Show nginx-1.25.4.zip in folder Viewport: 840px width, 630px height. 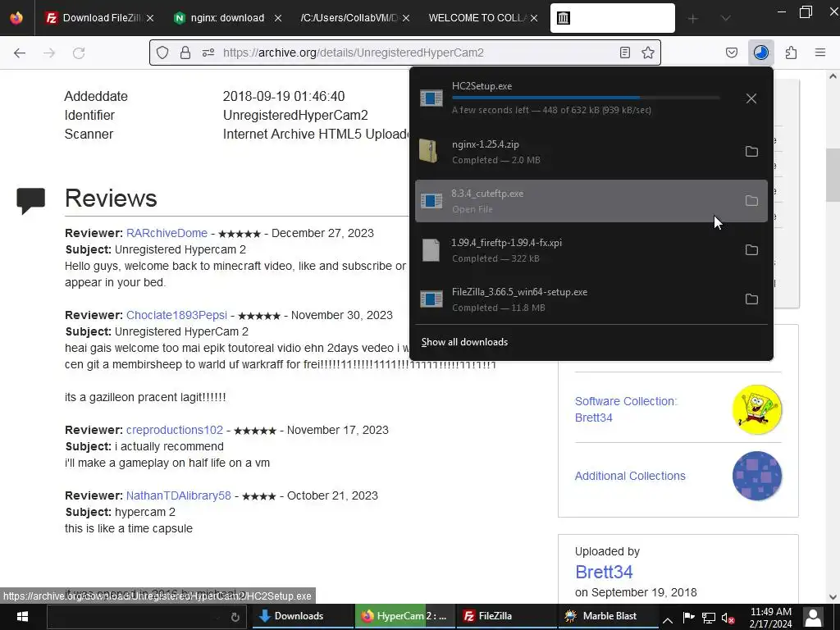[751, 152]
